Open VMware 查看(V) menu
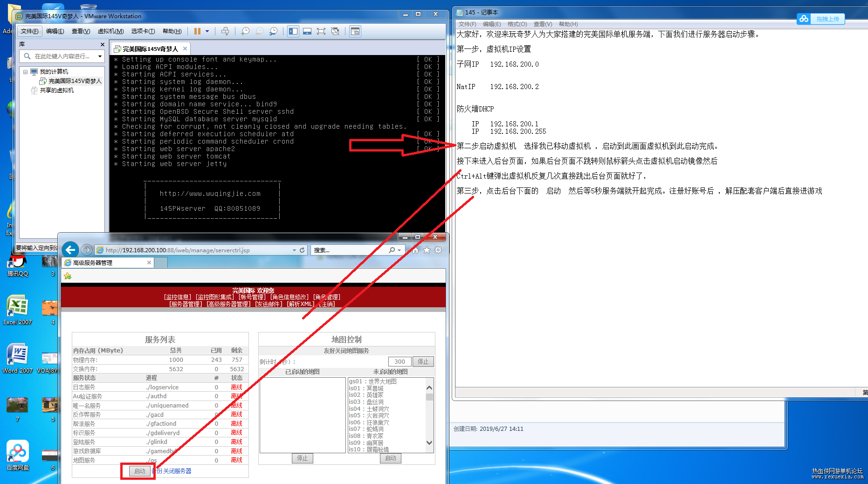 (81, 31)
